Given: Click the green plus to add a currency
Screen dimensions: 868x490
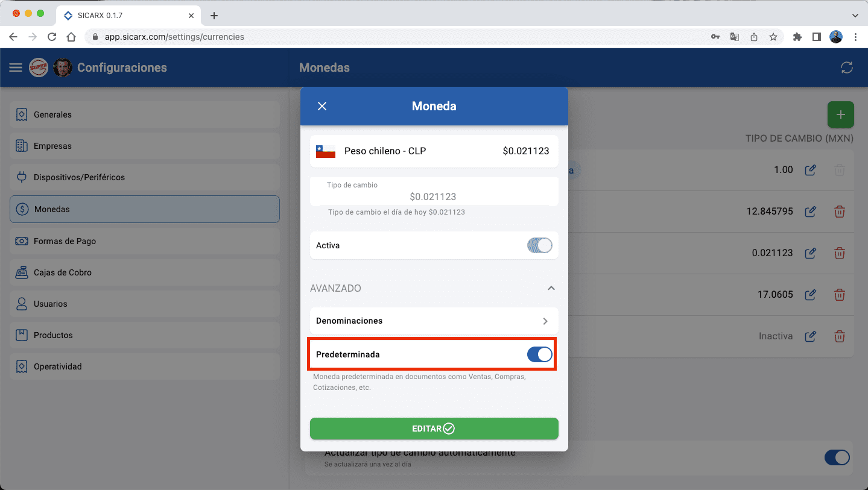Looking at the screenshot, I should [840, 115].
